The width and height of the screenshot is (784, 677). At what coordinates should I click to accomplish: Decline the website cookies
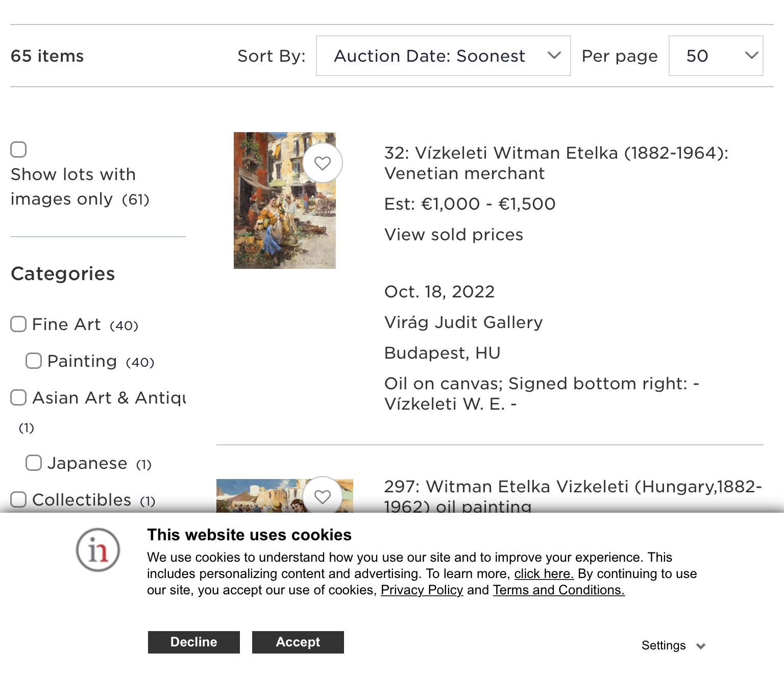tap(194, 642)
